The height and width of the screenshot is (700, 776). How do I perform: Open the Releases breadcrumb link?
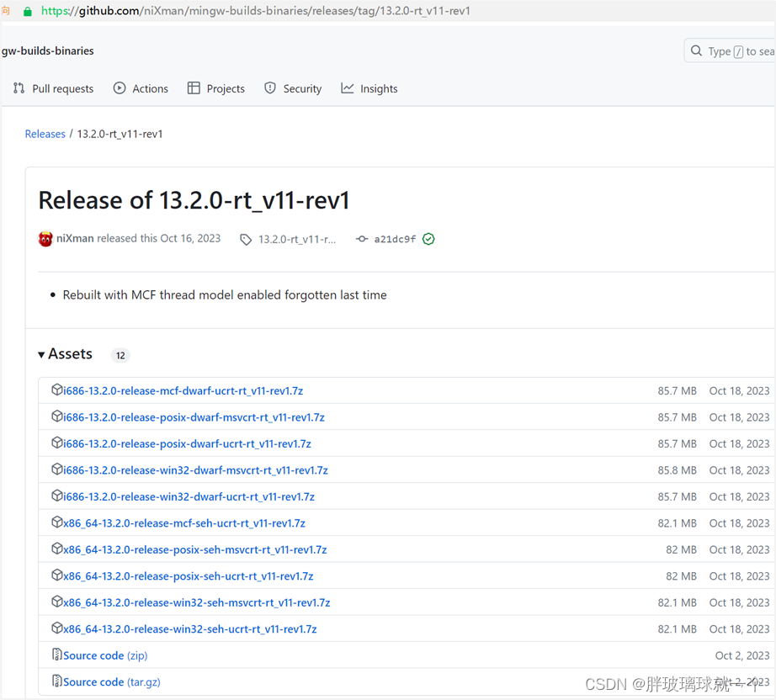(x=45, y=134)
